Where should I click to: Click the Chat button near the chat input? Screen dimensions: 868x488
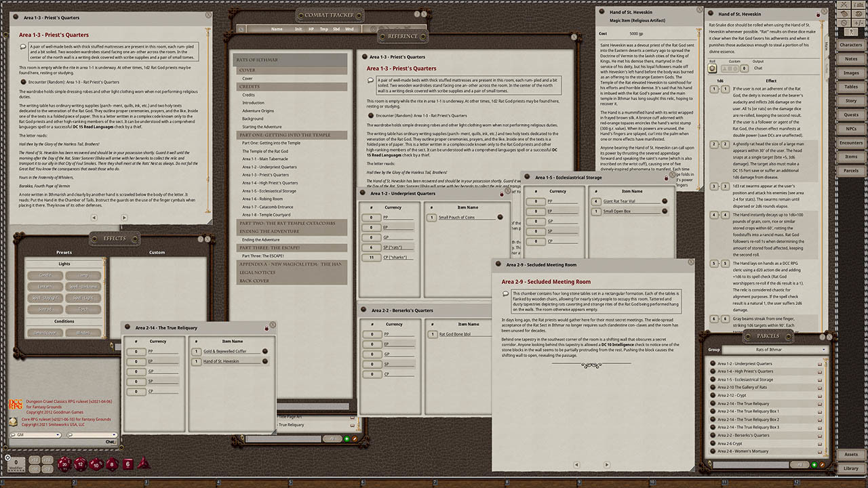[x=111, y=441]
